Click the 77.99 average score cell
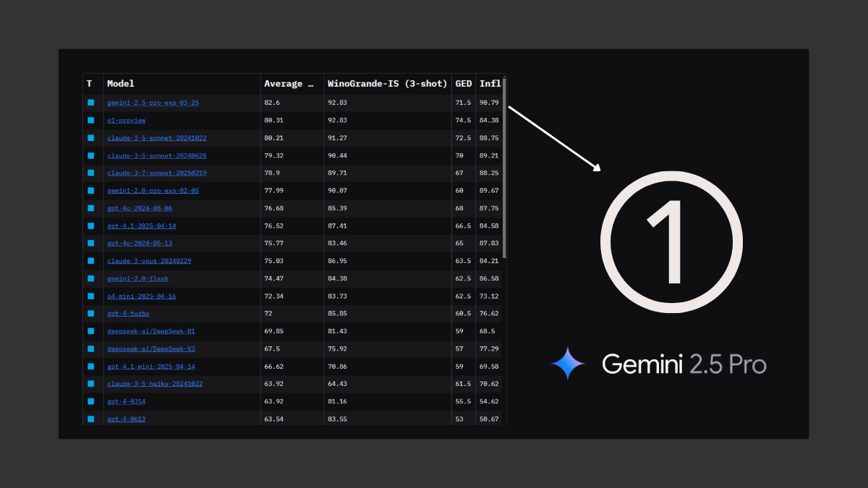 [273, 191]
